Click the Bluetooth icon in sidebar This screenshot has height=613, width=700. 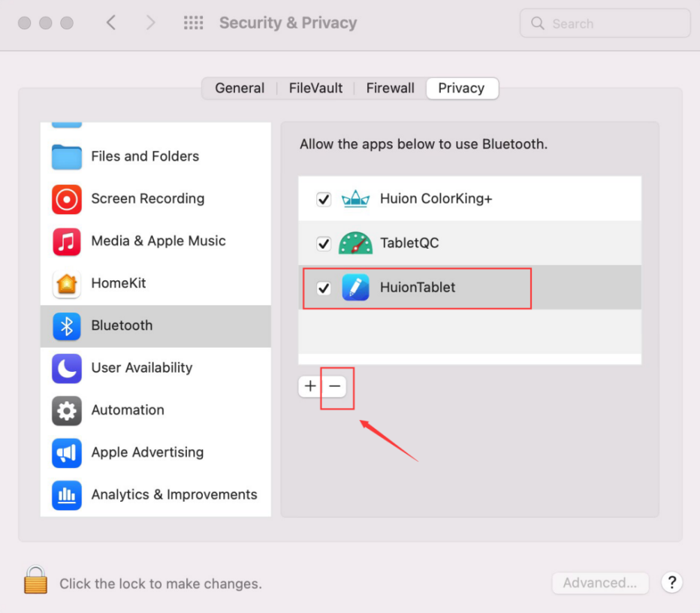tap(67, 326)
